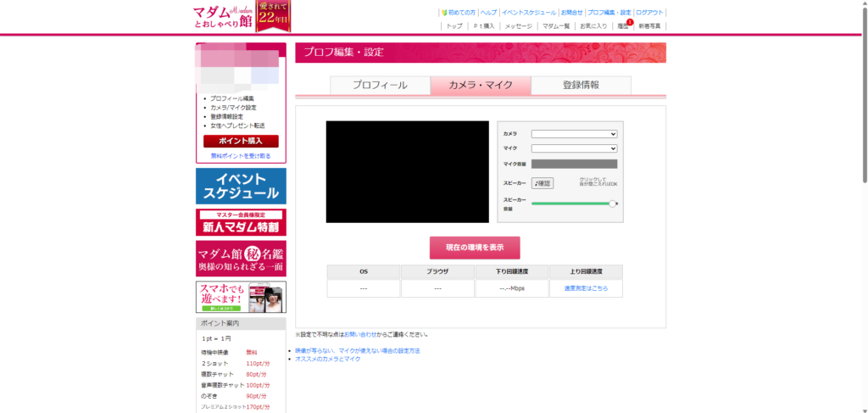
Task: Switch to the 登録情報 tab
Action: (x=581, y=86)
